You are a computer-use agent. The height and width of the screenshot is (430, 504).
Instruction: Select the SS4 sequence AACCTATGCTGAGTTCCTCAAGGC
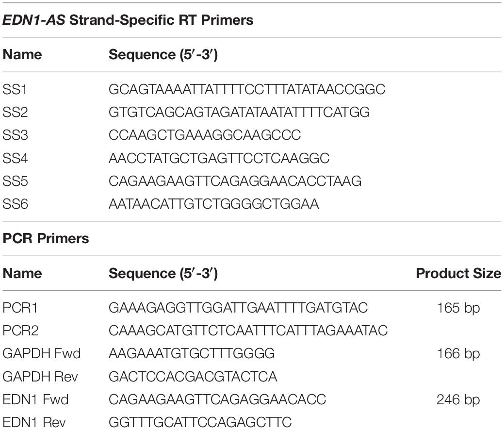[x=219, y=158]
